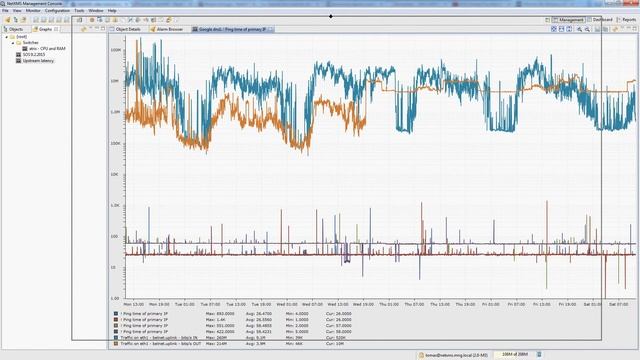Click the refresh icon in Graphs panel

coord(84,29)
